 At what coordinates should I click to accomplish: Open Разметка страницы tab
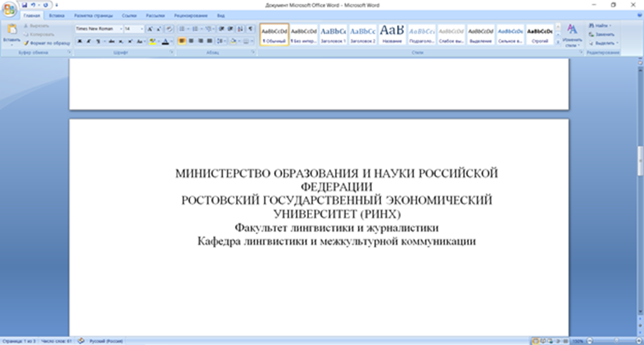[93, 16]
